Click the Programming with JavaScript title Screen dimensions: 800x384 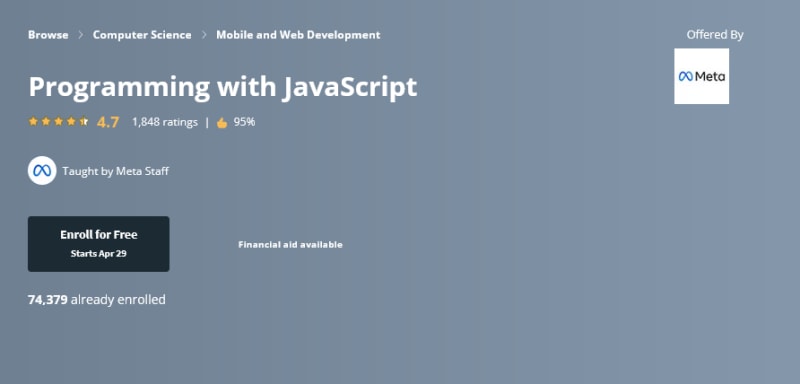coord(222,87)
